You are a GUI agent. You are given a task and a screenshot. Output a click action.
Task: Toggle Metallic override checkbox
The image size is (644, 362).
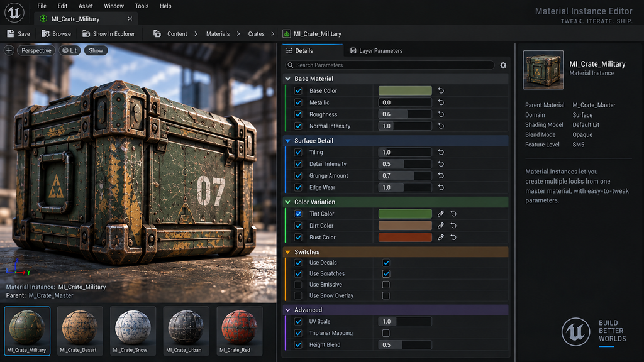pos(298,102)
